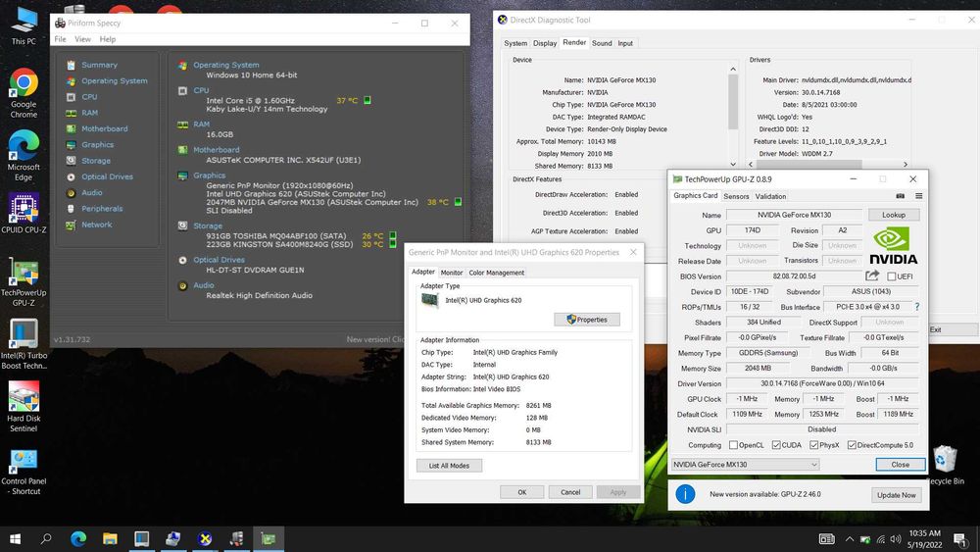This screenshot has height=552, width=980.
Task: Click the volume speaker tray icon
Action: click(x=896, y=539)
